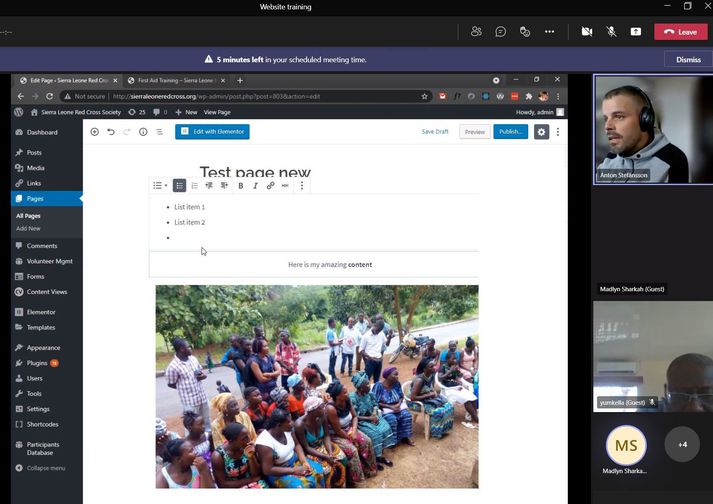The image size is (713, 504).
Task: Open Teams reactions menu icon
Action: (525, 31)
